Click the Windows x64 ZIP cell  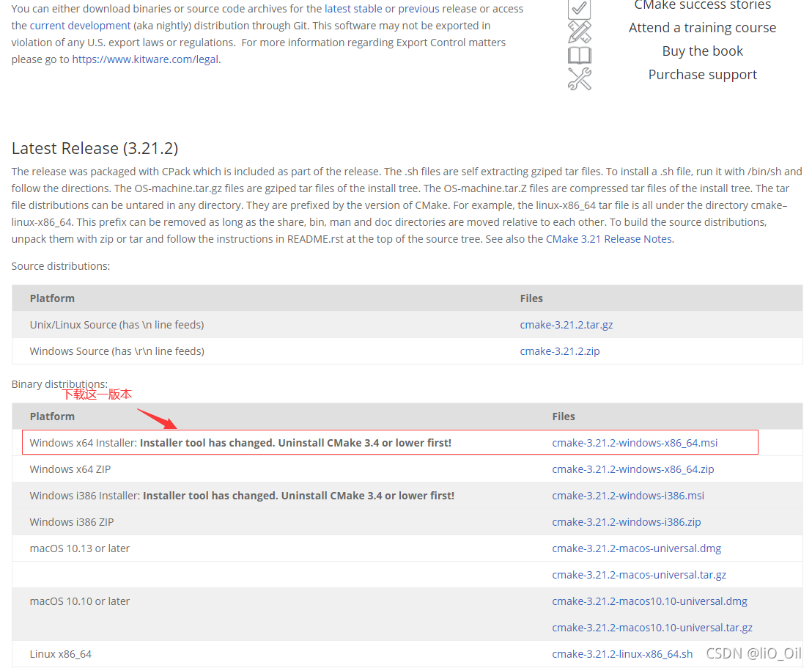[70, 469]
